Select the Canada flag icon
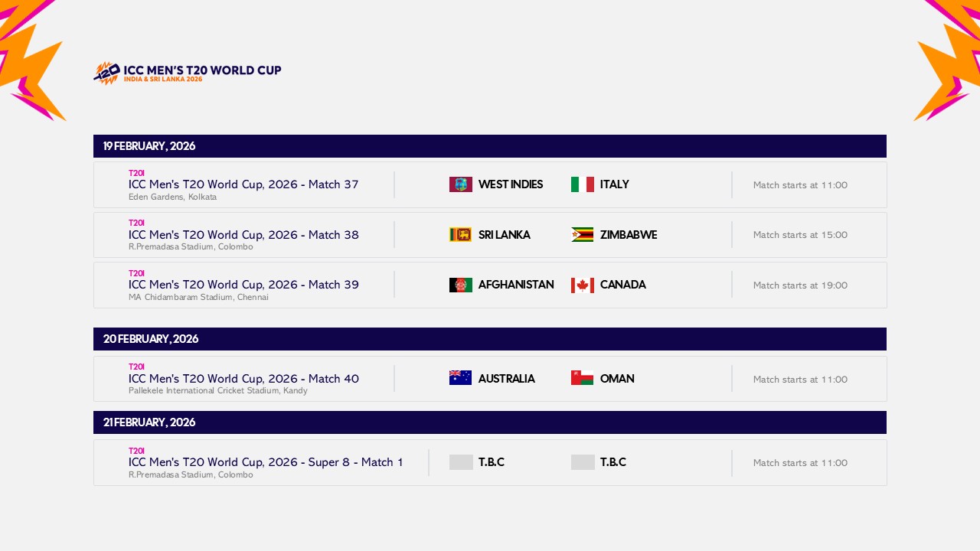 582,284
